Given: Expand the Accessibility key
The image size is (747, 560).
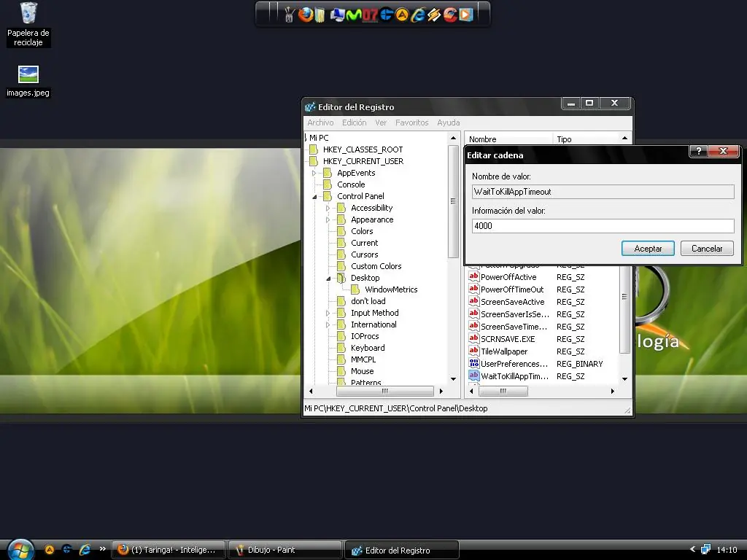Looking at the screenshot, I should tap(328, 208).
